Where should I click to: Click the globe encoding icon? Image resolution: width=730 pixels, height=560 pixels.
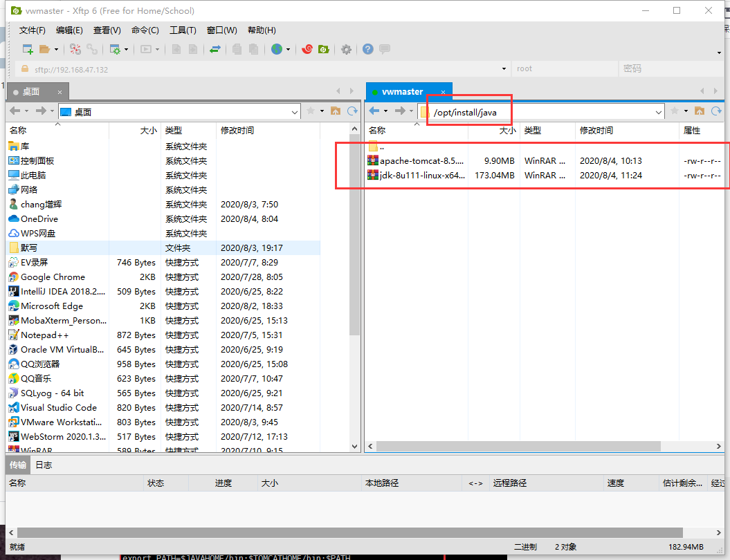[277, 49]
